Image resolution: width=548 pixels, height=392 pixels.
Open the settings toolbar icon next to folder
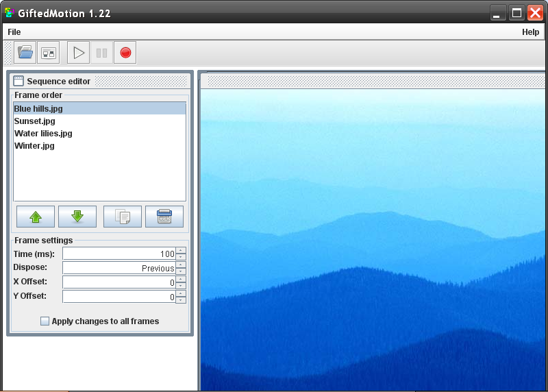(48, 53)
